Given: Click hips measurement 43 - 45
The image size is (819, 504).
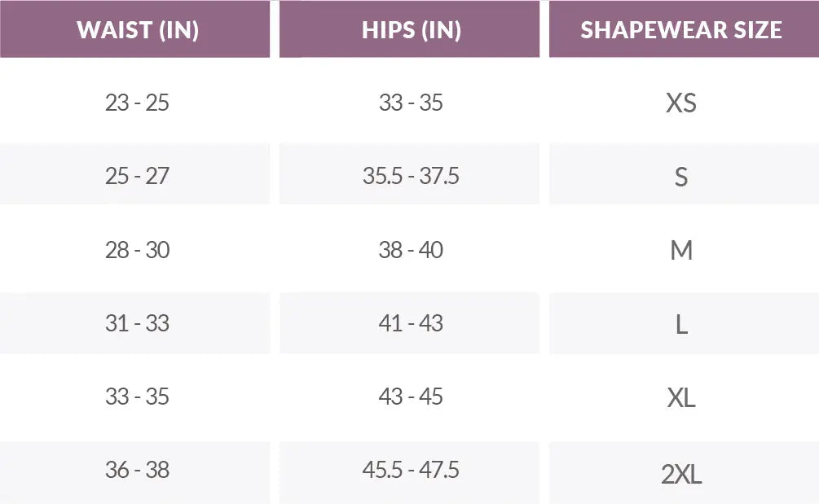Looking at the screenshot, I should tap(411, 397).
